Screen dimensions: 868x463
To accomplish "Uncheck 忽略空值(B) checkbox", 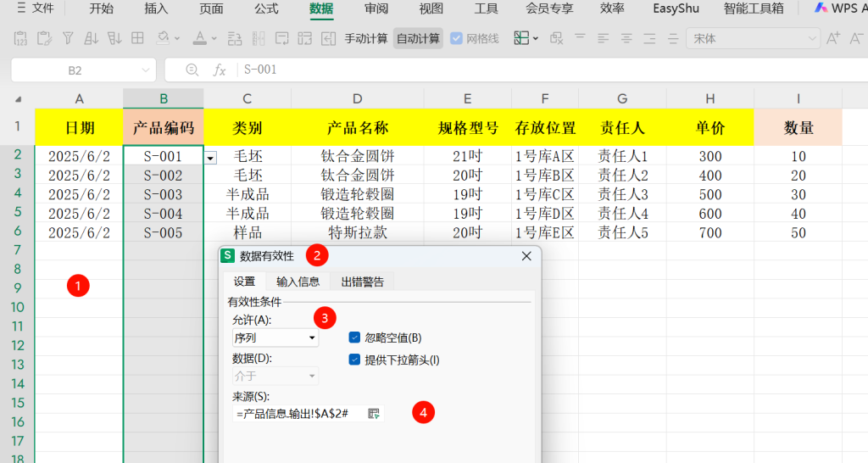I will click(x=354, y=337).
